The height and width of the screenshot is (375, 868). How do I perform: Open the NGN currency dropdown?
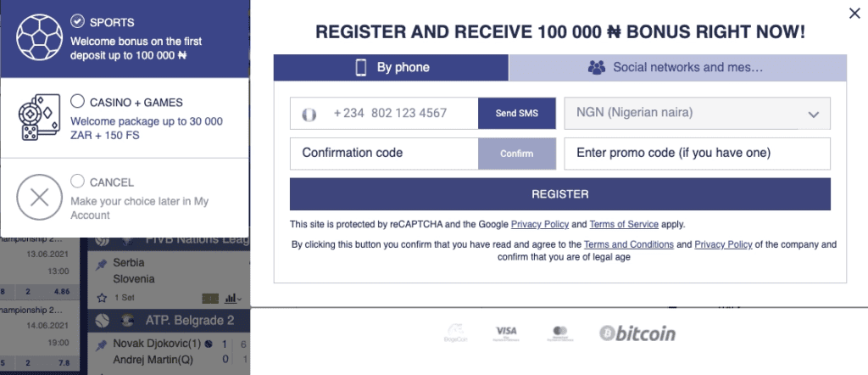697,114
